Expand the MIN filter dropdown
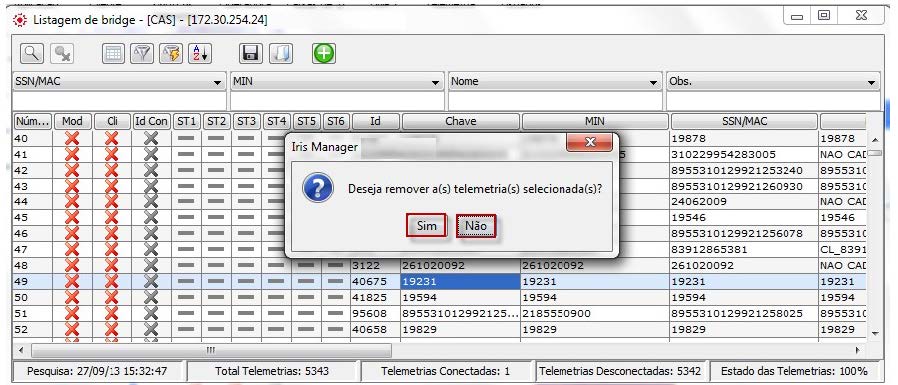 click(337, 81)
